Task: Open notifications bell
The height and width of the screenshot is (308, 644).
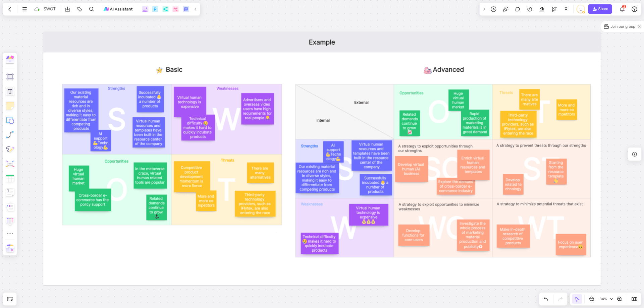Action: click(622, 9)
